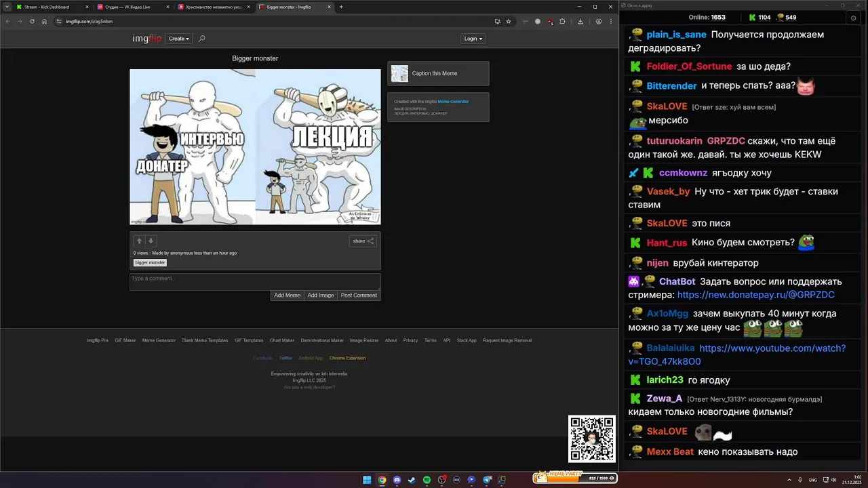Click the Post Comment button

(x=359, y=296)
